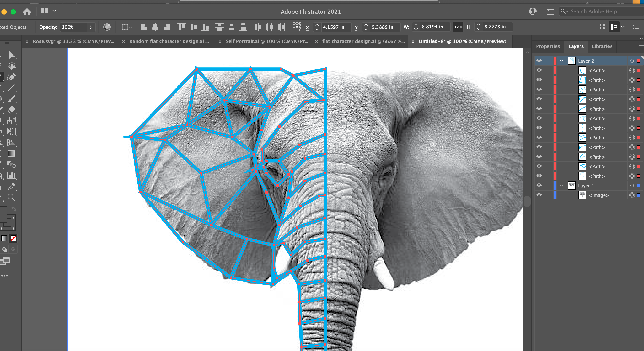Expand Layer 2 in Layers panel
644x351 pixels.
[561, 61]
